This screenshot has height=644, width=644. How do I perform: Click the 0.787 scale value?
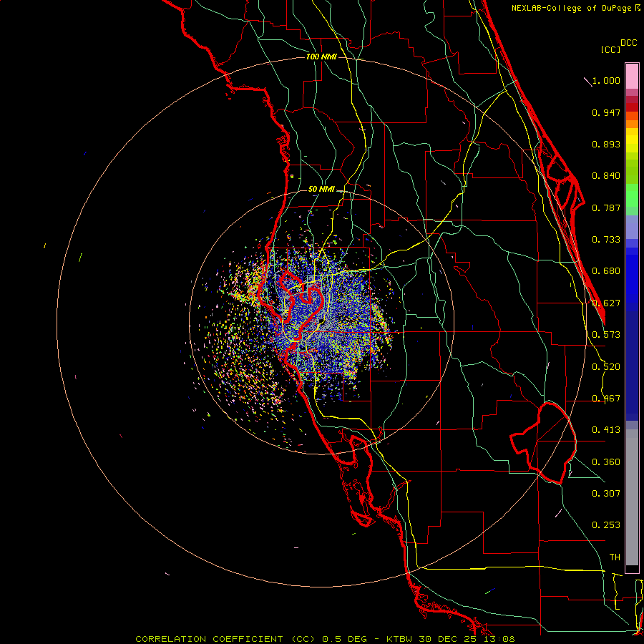[x=606, y=208]
